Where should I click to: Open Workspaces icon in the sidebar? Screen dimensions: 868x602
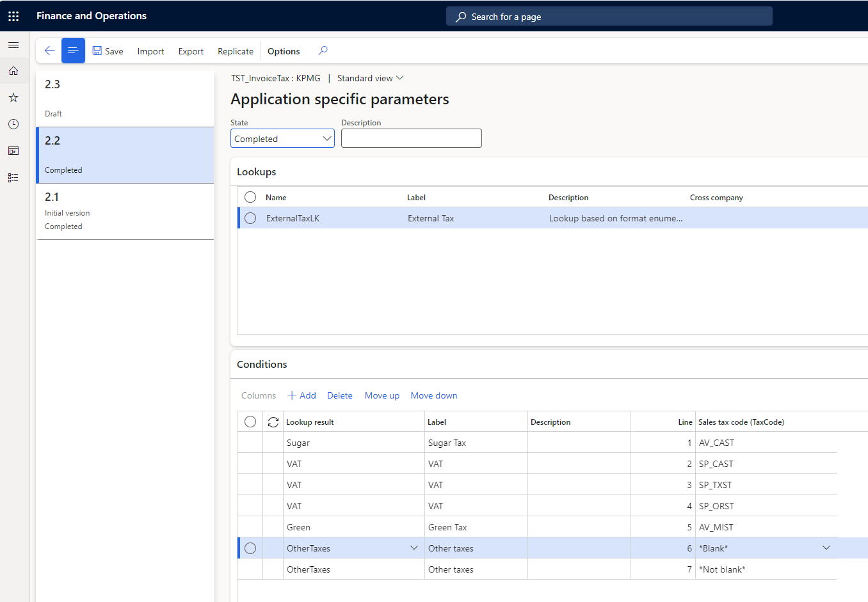[x=13, y=151]
